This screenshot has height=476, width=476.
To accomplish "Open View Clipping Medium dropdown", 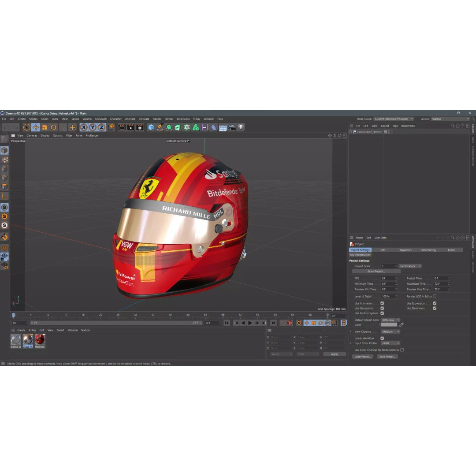I will pos(390,332).
